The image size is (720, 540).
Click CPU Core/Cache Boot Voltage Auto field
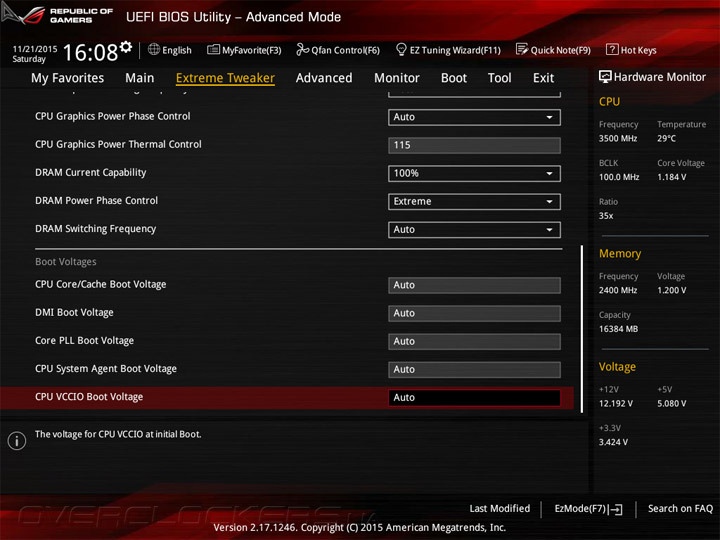474,285
